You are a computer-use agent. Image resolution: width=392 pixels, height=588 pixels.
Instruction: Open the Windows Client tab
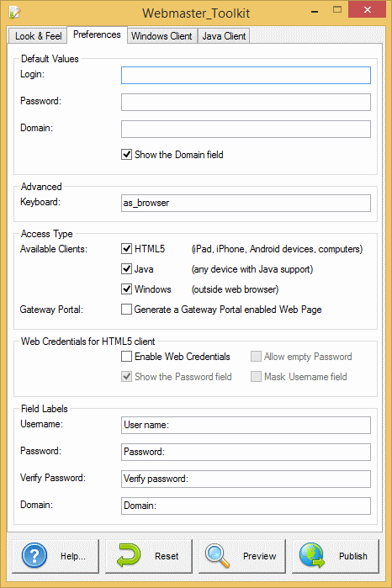162,36
